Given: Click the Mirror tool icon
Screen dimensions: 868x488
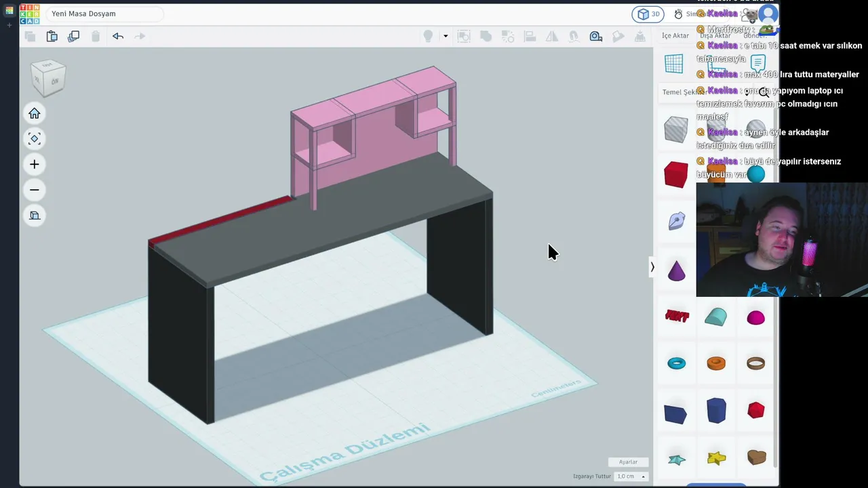Looking at the screenshot, I should point(552,36).
